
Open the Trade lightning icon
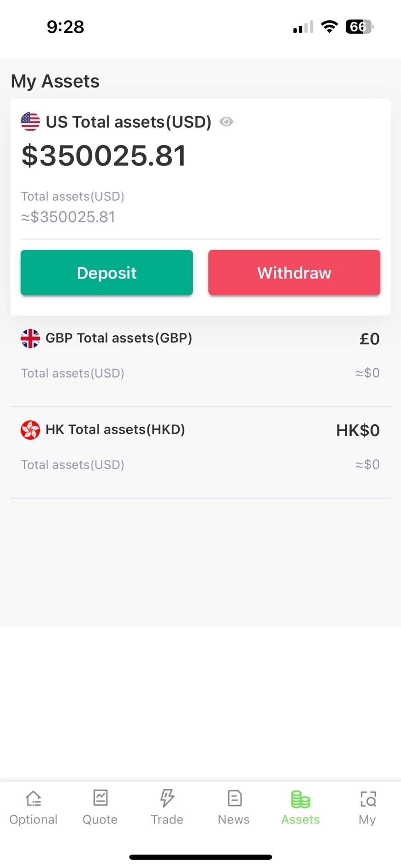coord(167,797)
